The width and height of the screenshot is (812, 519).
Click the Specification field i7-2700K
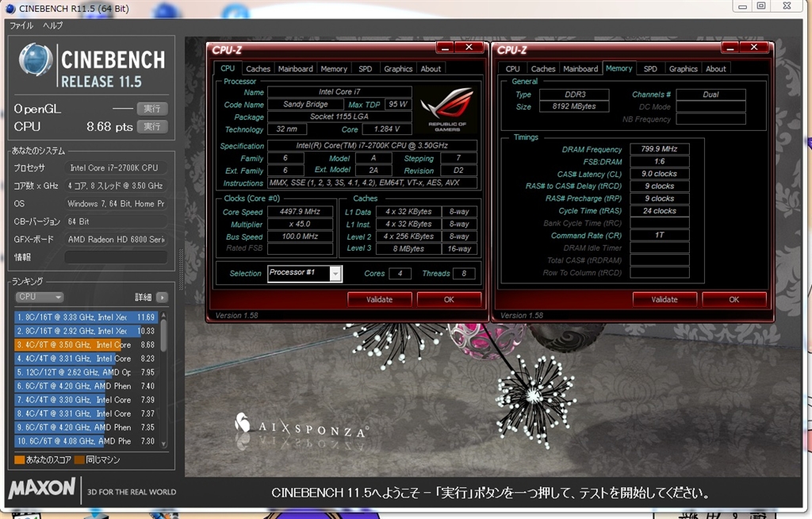click(x=372, y=146)
